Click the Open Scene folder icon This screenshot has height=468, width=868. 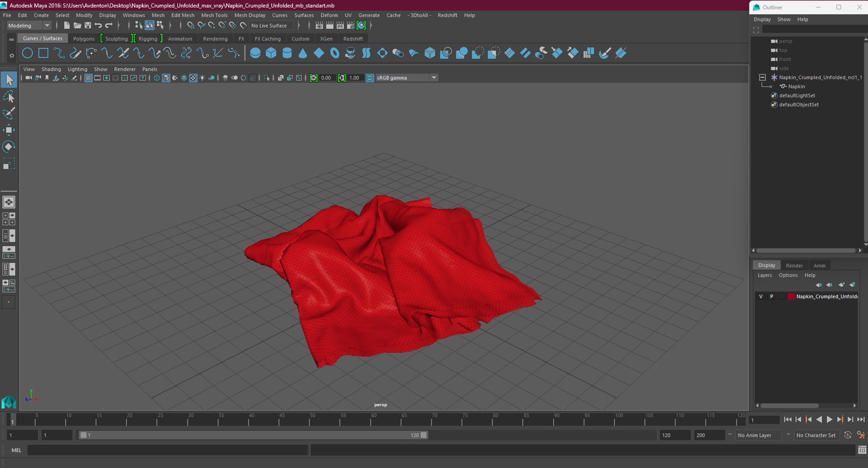pyautogui.click(x=77, y=26)
